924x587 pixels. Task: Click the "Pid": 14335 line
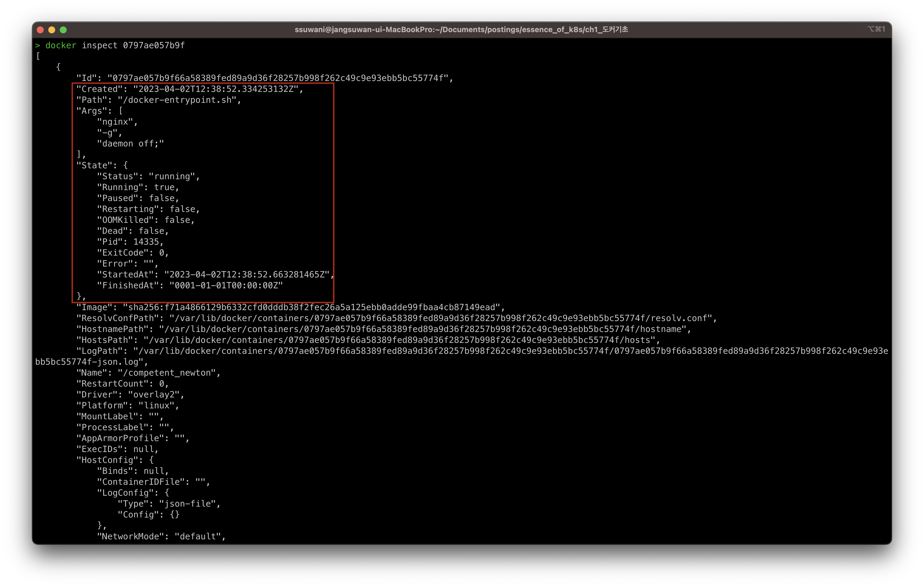130,242
